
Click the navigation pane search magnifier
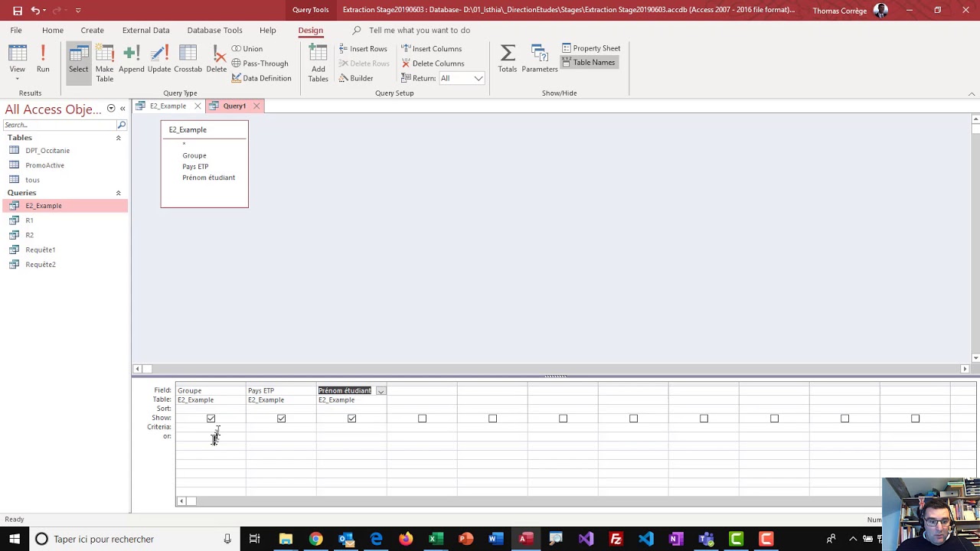[x=121, y=125]
